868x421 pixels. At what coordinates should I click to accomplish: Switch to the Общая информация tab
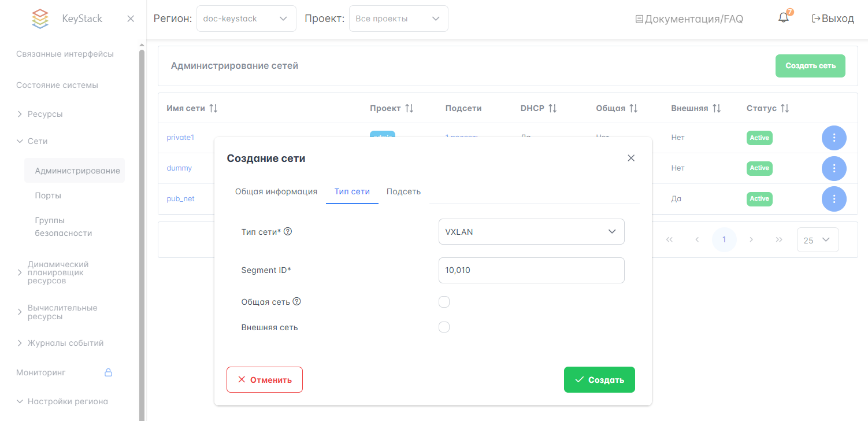(x=276, y=191)
